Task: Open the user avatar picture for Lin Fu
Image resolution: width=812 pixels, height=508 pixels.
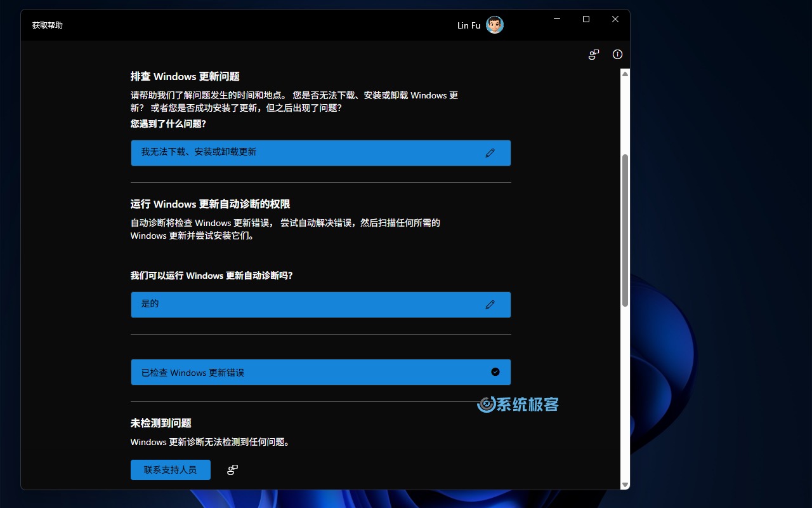Action: (495, 25)
